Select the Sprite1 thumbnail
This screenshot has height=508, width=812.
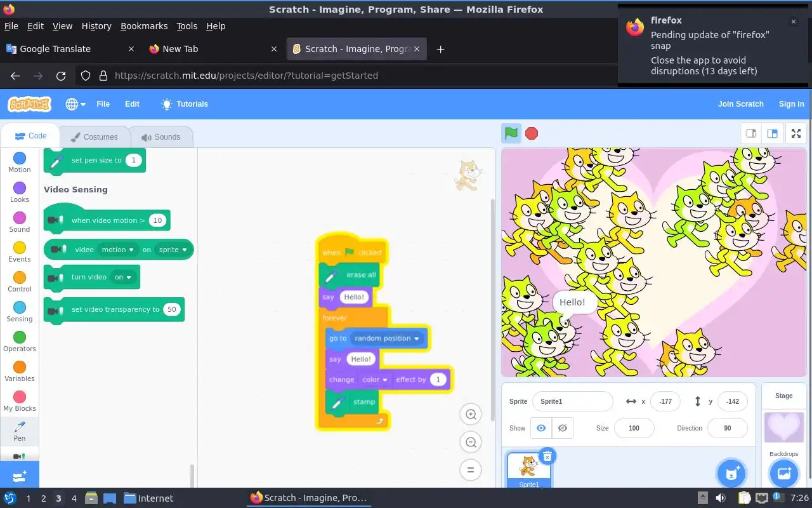click(x=528, y=470)
